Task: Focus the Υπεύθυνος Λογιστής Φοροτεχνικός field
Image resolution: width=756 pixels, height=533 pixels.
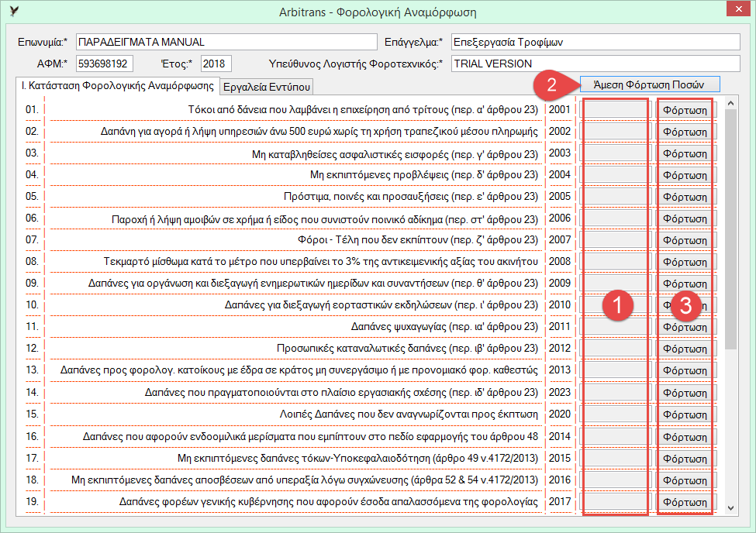Action: pos(595,64)
